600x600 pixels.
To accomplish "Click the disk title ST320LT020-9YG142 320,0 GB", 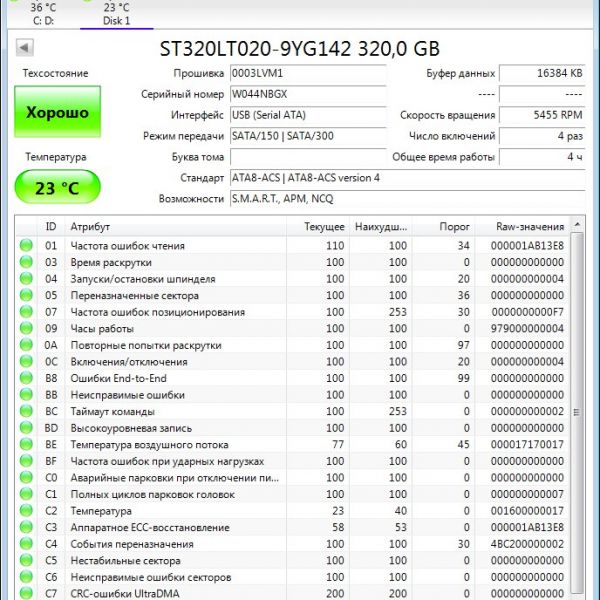I will [x=300, y=49].
